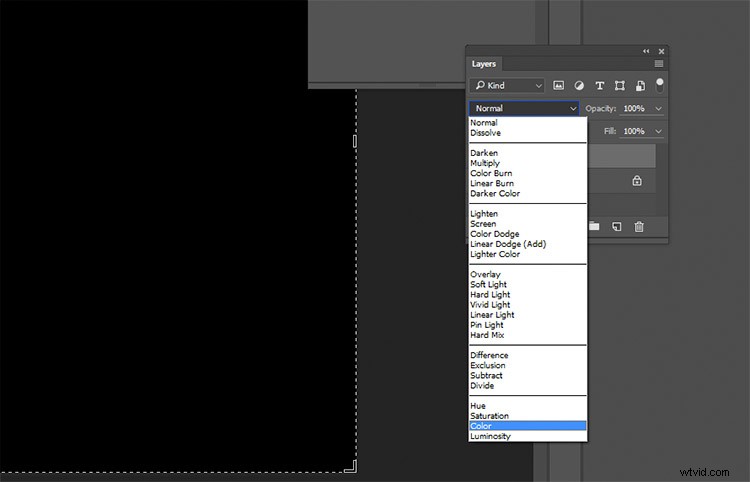The height and width of the screenshot is (482, 750).
Task: Toggle layer filtering switch on/off
Action: point(660,86)
